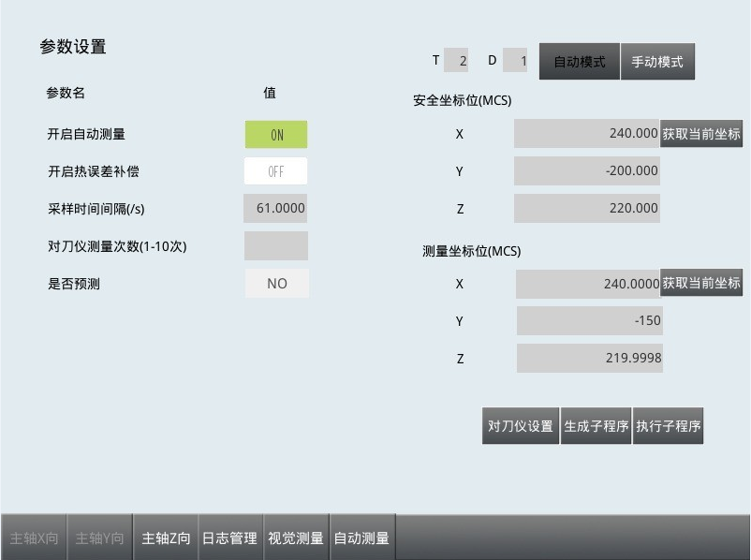Open 对刀仪设置
Image resolution: width=751 pixels, height=560 pixels.
click(x=521, y=426)
